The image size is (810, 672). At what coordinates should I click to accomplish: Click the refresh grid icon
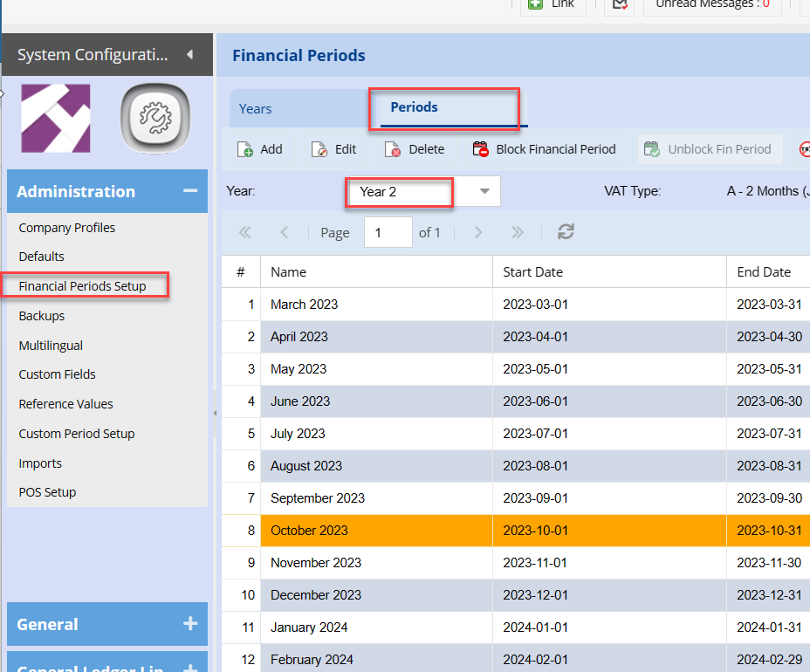point(566,232)
